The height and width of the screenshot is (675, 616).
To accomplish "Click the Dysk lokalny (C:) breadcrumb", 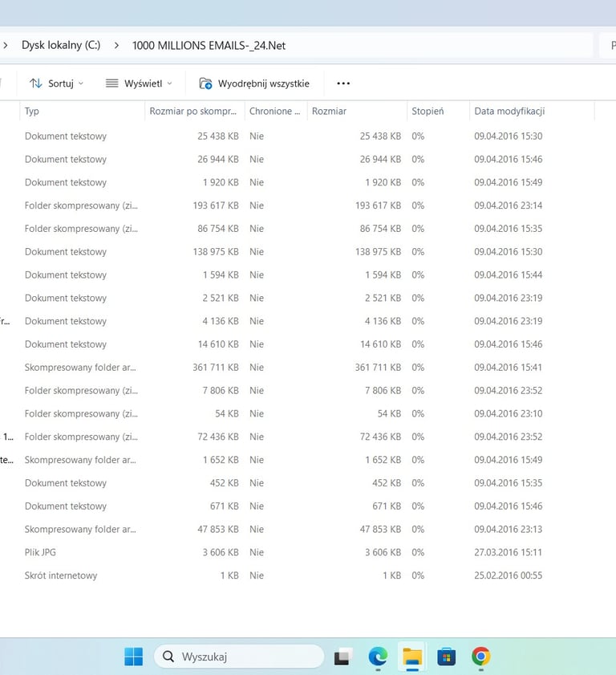I will pyautogui.click(x=61, y=45).
